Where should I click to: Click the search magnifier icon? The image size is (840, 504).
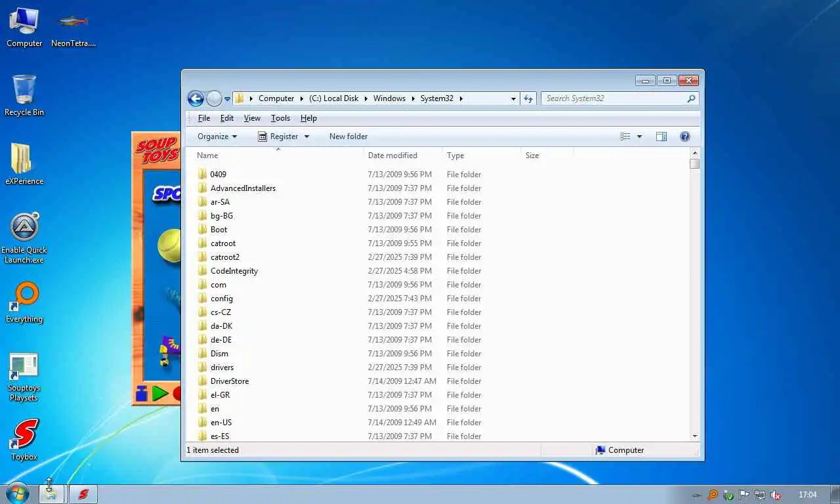click(x=691, y=98)
